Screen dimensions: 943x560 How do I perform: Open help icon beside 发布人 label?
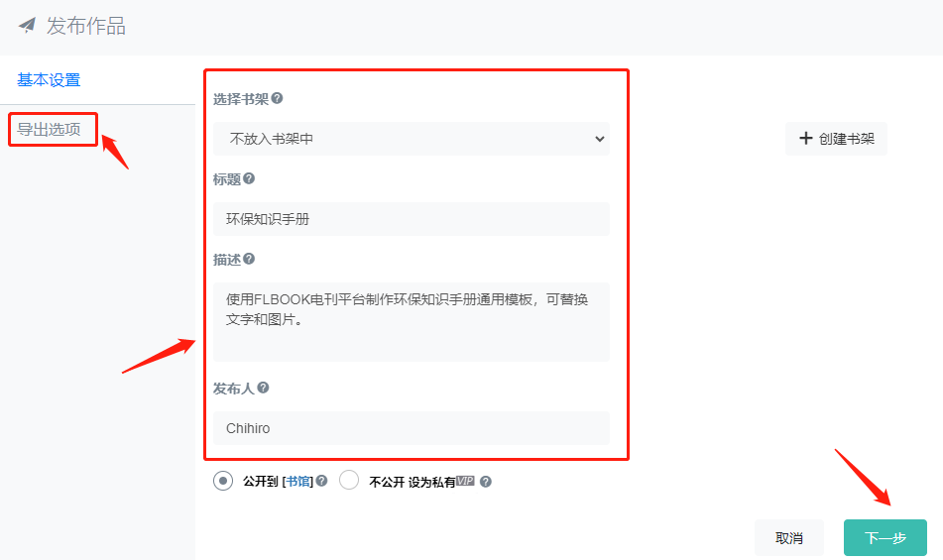(x=263, y=388)
